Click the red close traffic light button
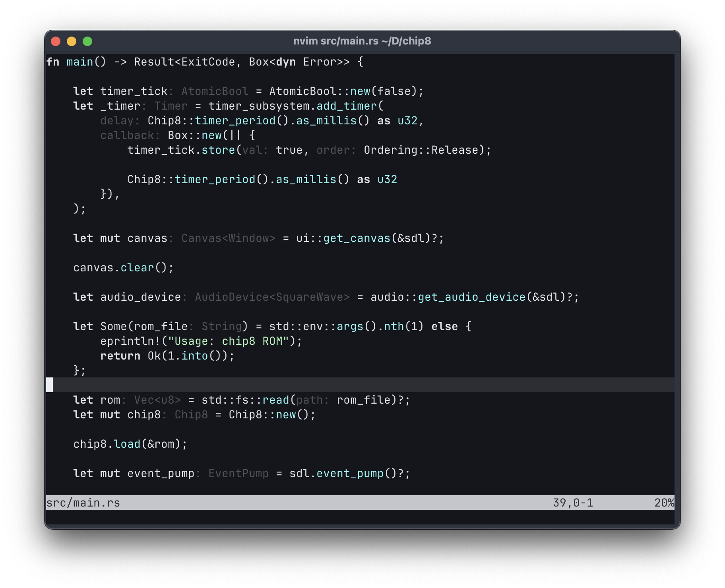The height and width of the screenshot is (588, 725). (x=55, y=41)
